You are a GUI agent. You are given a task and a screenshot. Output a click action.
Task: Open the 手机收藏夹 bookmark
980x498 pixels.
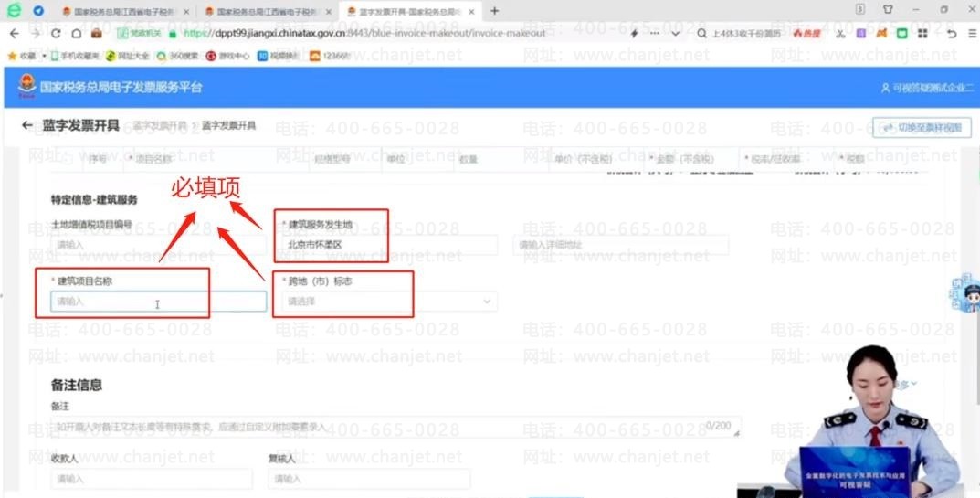coord(75,56)
